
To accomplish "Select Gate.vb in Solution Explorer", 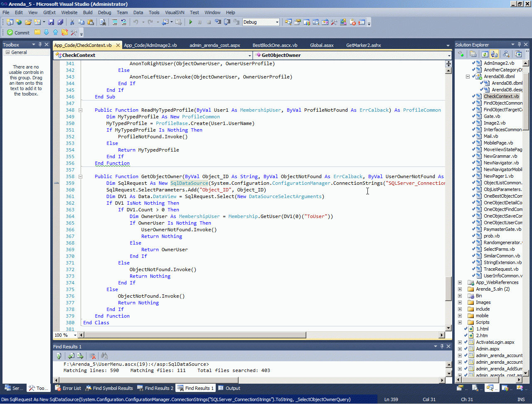I will (x=492, y=116).
